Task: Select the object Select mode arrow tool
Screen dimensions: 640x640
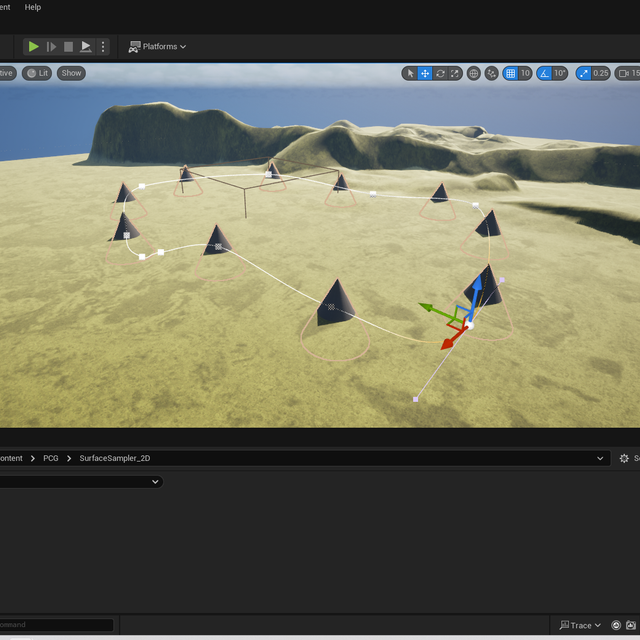Action: click(x=410, y=73)
